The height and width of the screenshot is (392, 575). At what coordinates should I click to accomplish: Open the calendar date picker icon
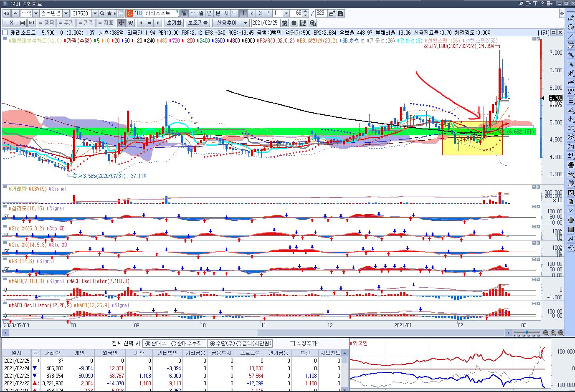(x=285, y=23)
